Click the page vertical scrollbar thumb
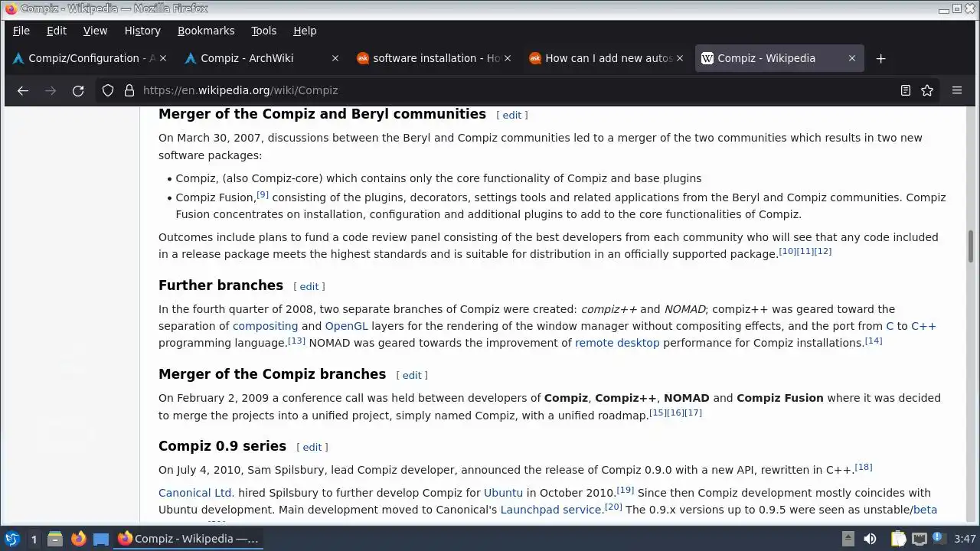 971,245
